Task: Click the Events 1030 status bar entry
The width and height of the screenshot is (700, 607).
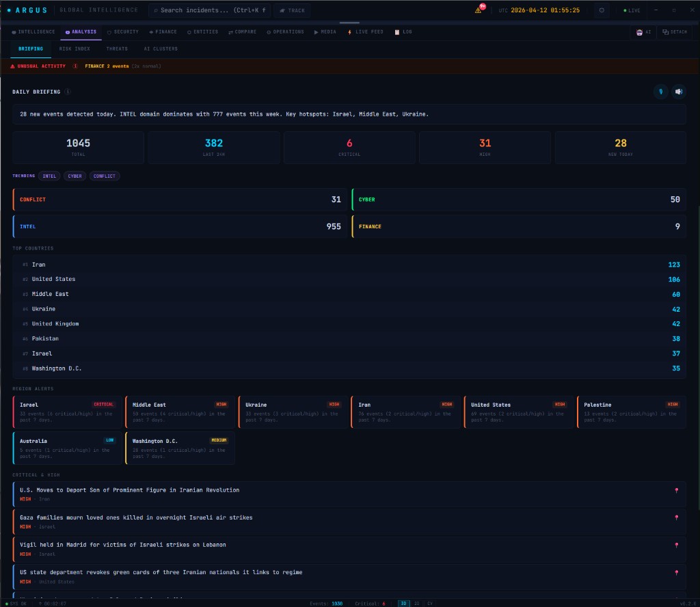Action: click(x=326, y=604)
